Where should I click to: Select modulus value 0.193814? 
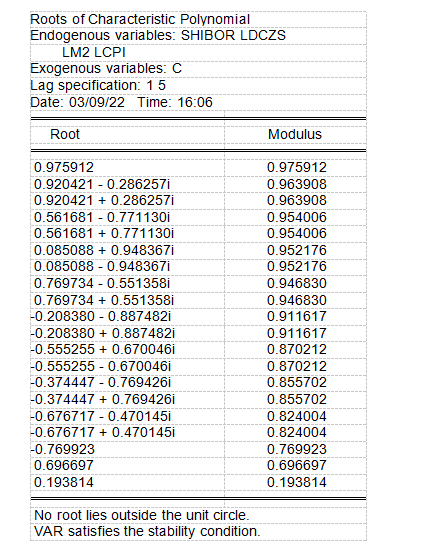[297, 482]
